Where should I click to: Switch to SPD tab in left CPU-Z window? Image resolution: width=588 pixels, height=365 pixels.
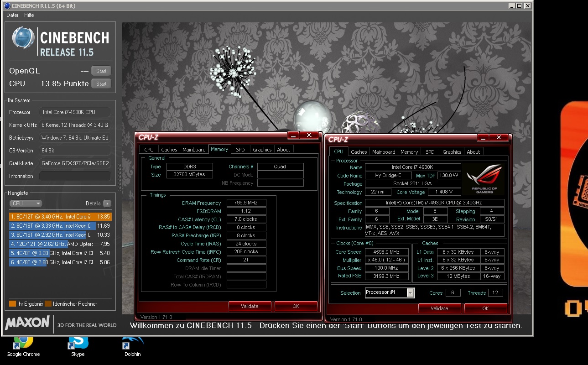240,150
